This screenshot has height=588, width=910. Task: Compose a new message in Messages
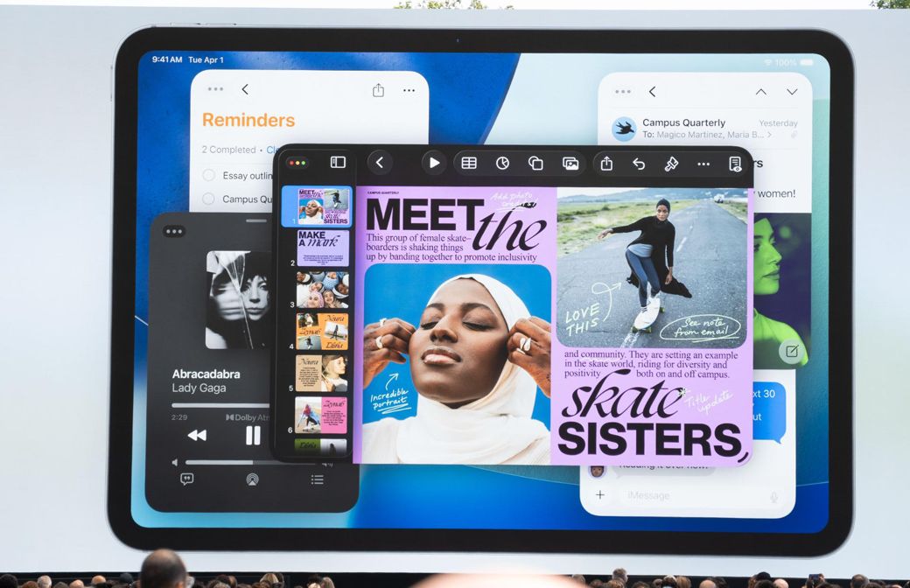pyautogui.click(x=792, y=351)
